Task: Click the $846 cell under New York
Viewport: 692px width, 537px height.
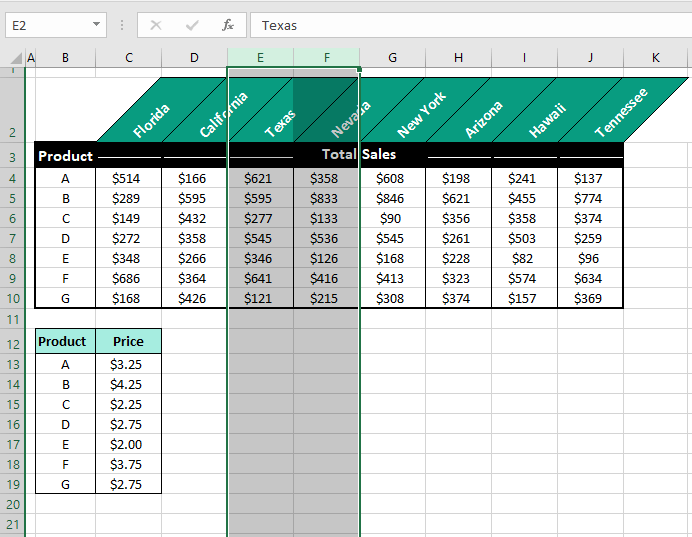Action: point(392,199)
